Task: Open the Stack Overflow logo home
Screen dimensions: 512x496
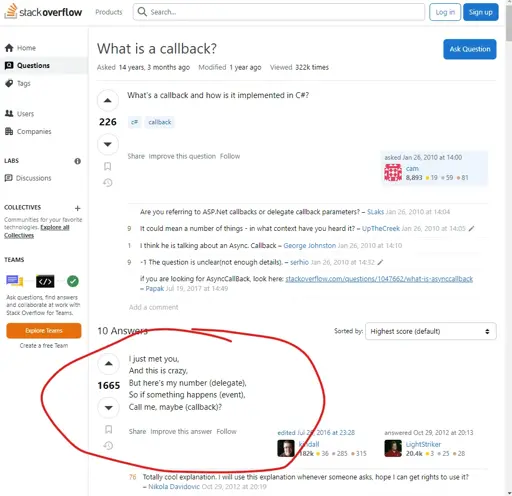Action: point(43,12)
